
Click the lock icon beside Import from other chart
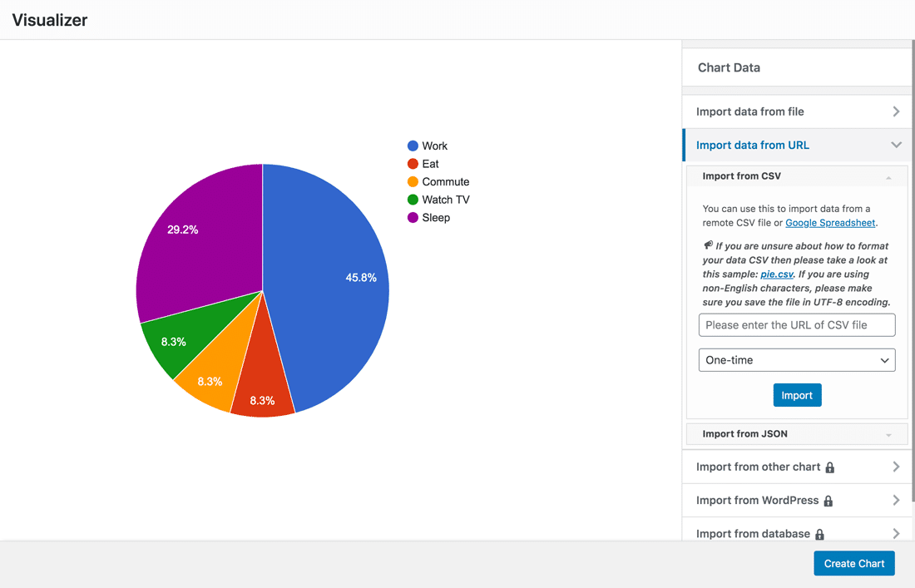[830, 467]
